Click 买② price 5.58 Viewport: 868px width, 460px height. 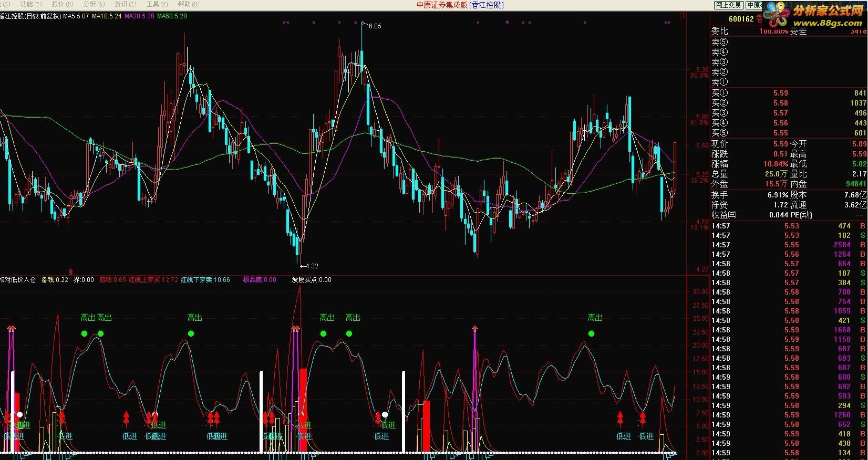(780, 103)
